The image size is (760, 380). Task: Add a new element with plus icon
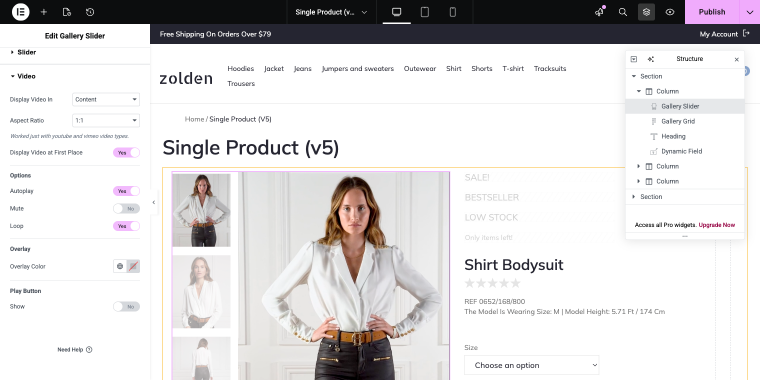(44, 12)
